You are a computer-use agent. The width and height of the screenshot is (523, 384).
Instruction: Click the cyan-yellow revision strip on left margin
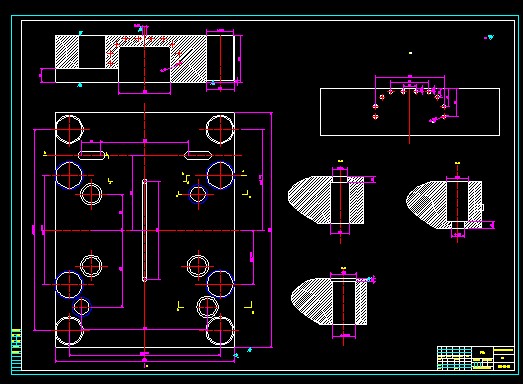pyautogui.click(x=16, y=349)
